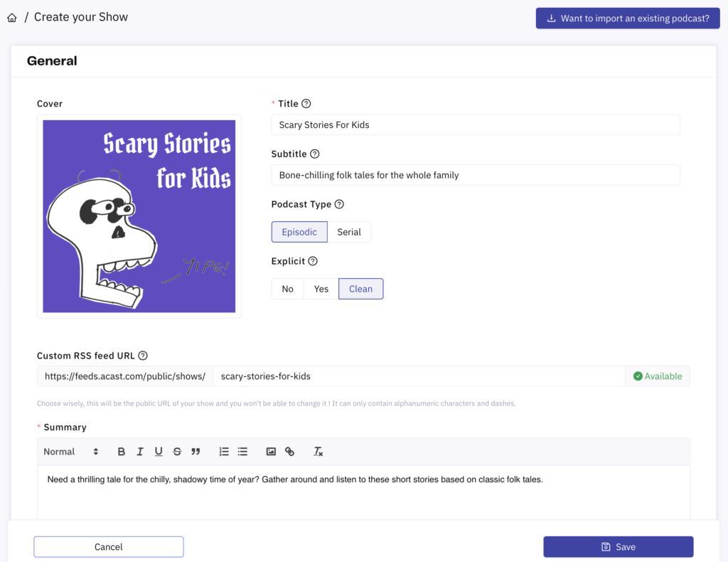Image resolution: width=728 pixels, height=562 pixels.
Task: Apply italic formatting in Summary toolbar
Action: tap(139, 451)
